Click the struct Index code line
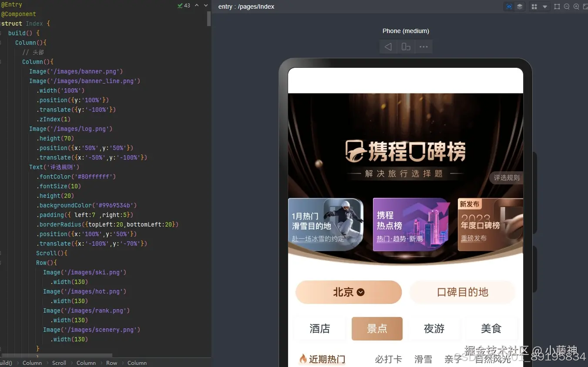588x367 pixels. [26, 23]
